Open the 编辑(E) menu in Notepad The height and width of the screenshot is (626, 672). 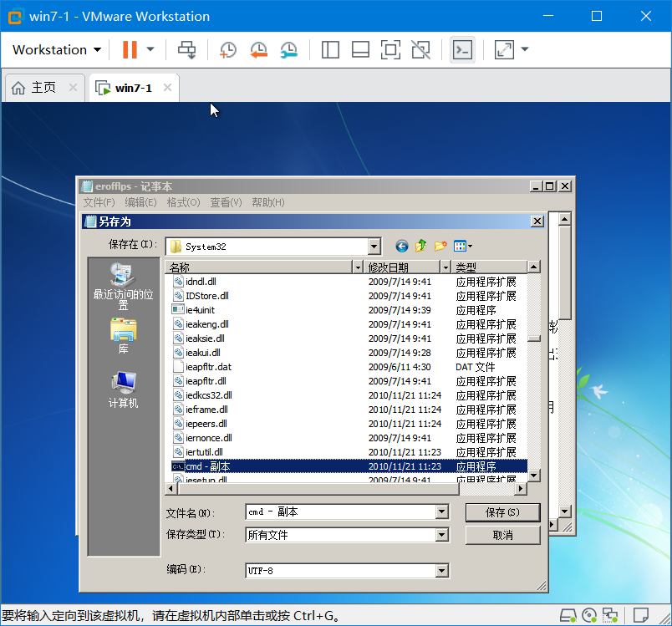tap(140, 202)
